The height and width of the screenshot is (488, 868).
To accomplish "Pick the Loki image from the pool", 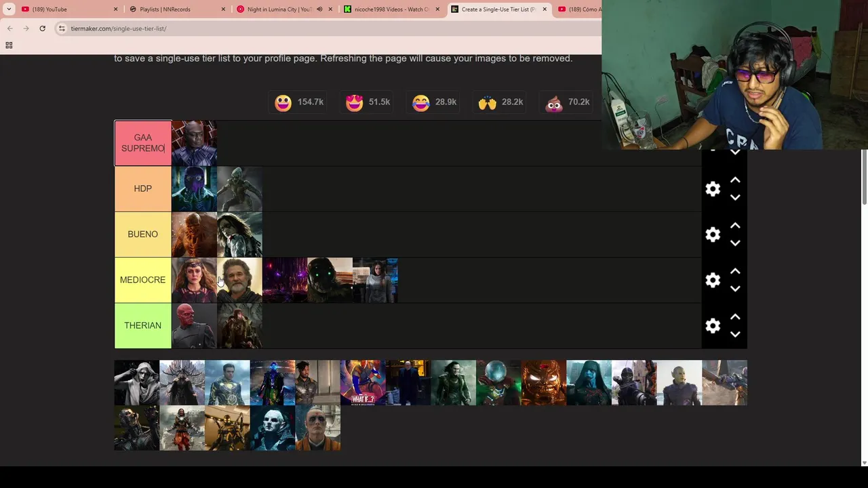I will (453, 383).
